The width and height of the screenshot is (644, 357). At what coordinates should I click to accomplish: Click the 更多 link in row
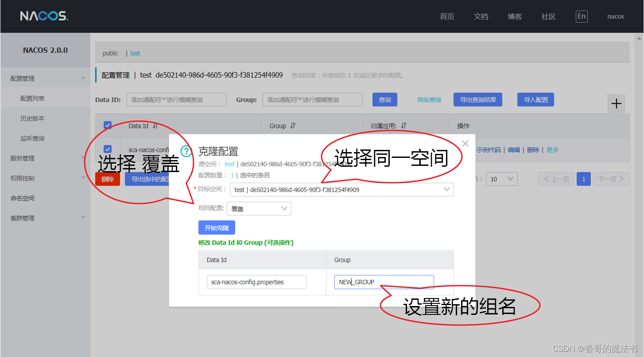pos(552,150)
